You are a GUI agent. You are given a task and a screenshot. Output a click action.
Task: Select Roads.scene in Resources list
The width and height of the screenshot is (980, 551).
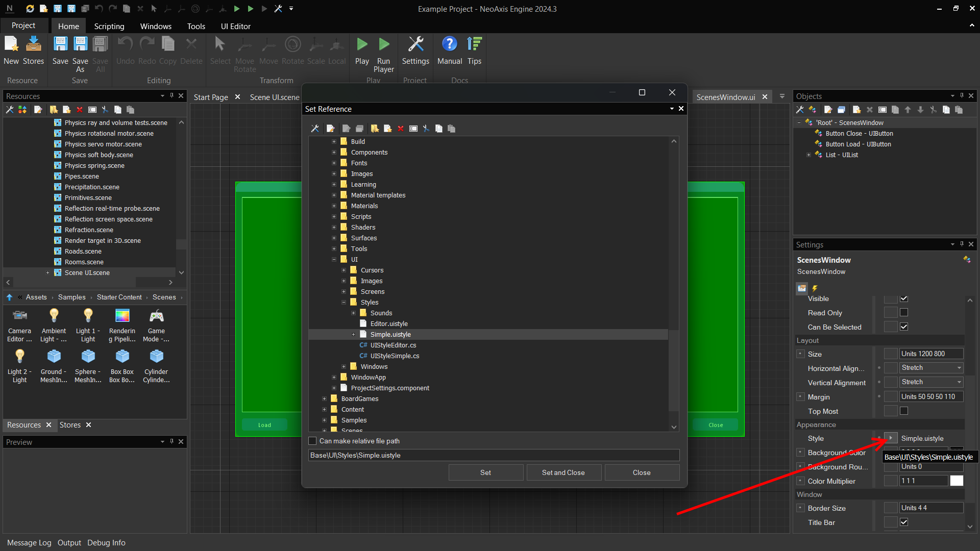83,251
